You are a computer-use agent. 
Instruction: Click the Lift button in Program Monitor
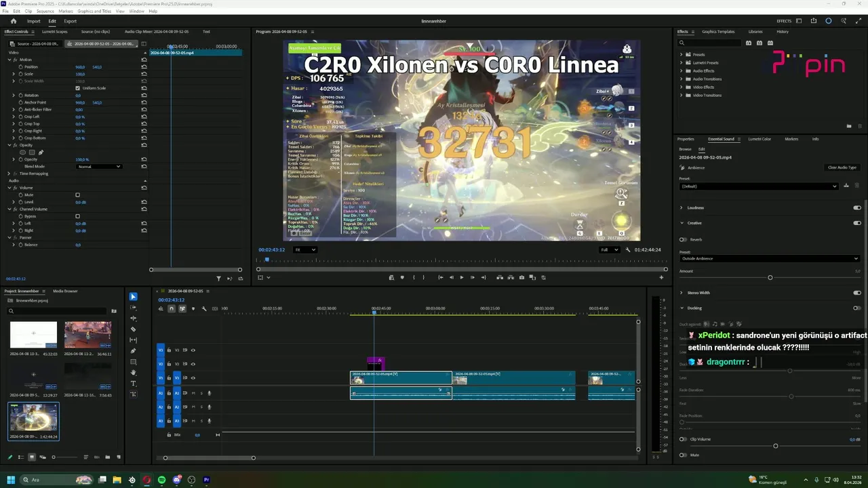click(x=500, y=277)
